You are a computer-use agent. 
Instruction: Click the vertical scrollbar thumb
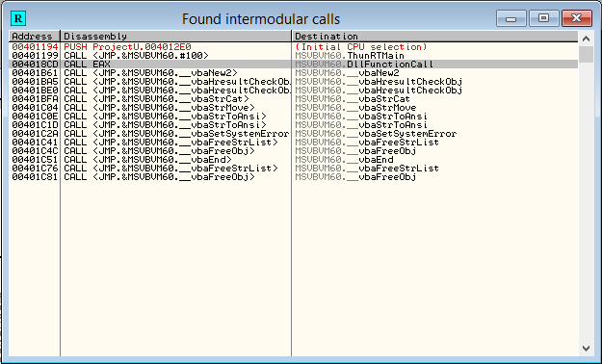tap(586, 54)
